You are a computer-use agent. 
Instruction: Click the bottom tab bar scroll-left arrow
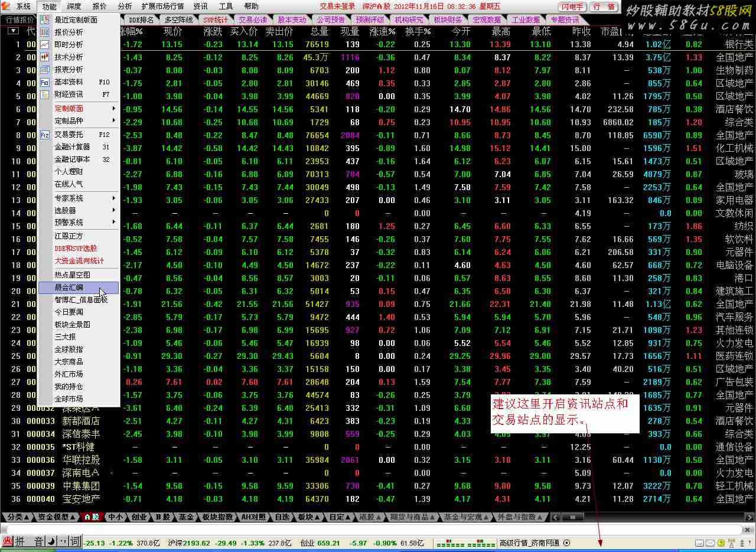[556, 517]
